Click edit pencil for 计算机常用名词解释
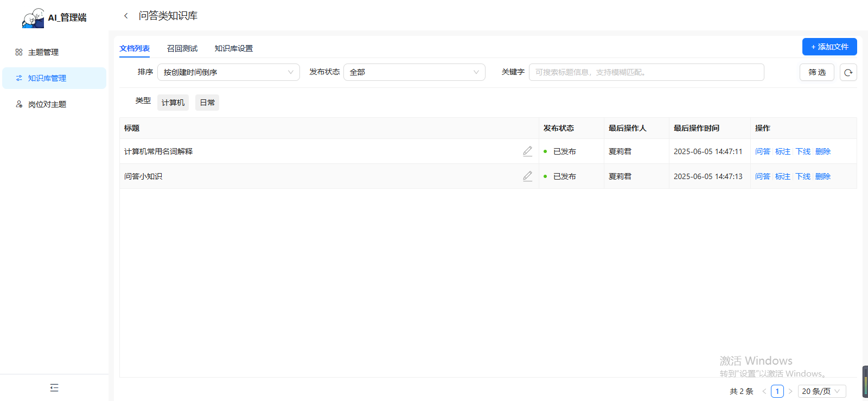Image resolution: width=868 pixels, height=401 pixels. click(527, 151)
